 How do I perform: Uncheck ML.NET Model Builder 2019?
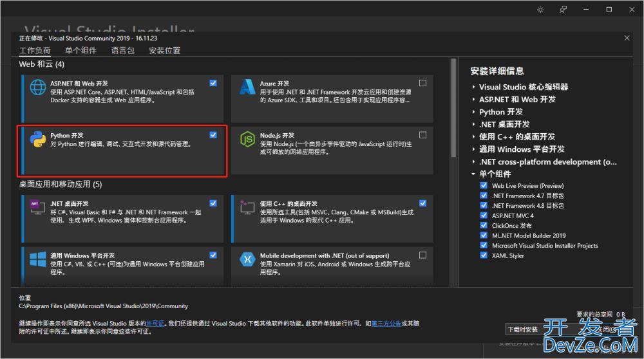pos(484,235)
